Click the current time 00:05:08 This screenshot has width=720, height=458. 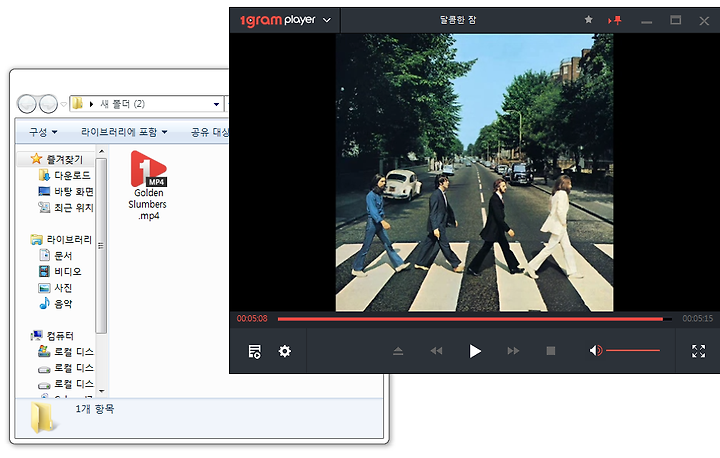pyautogui.click(x=252, y=318)
